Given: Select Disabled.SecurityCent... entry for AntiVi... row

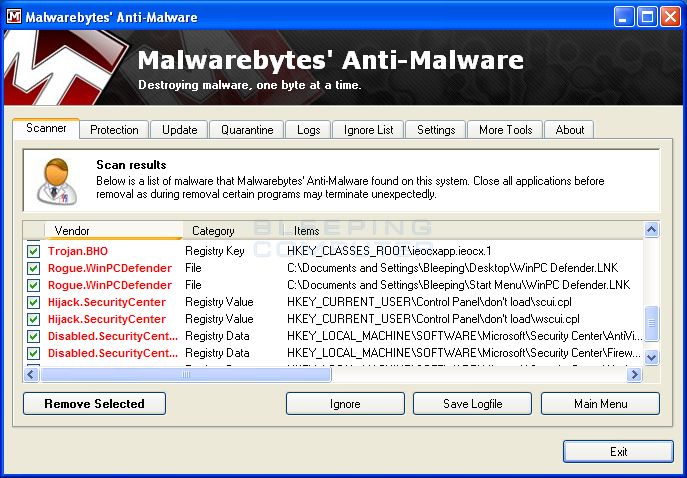Looking at the screenshot, I should tap(113, 336).
